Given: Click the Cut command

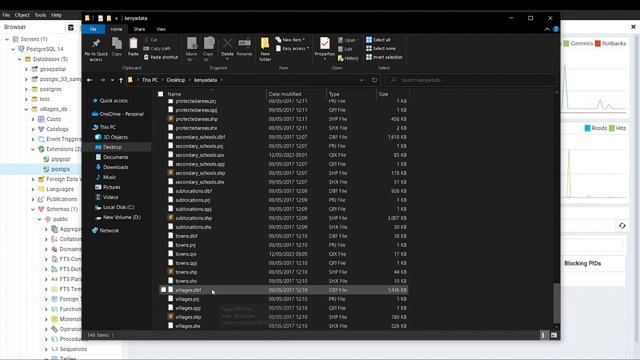Looking at the screenshot, I should click(151, 40).
